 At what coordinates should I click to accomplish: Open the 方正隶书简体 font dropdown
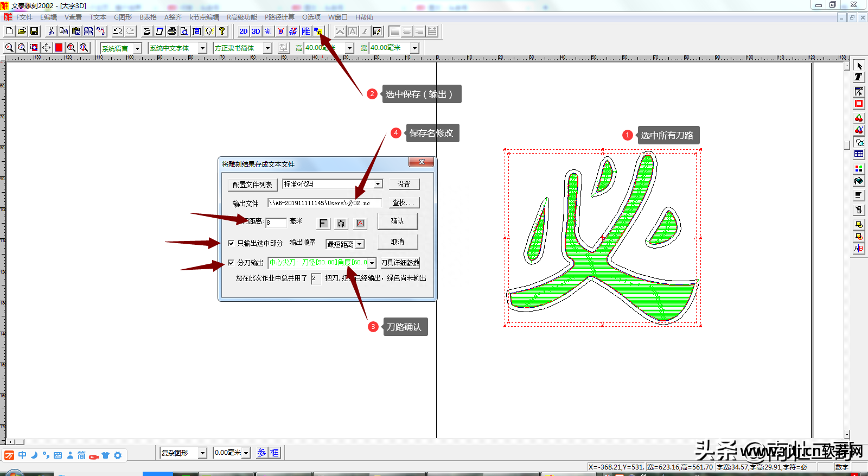(267, 48)
